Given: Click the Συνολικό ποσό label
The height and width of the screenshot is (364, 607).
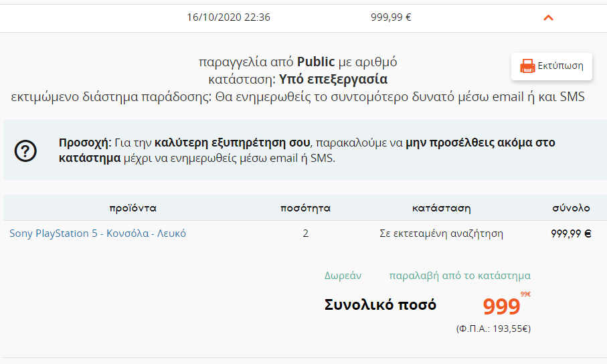Looking at the screenshot, I should [x=380, y=304].
